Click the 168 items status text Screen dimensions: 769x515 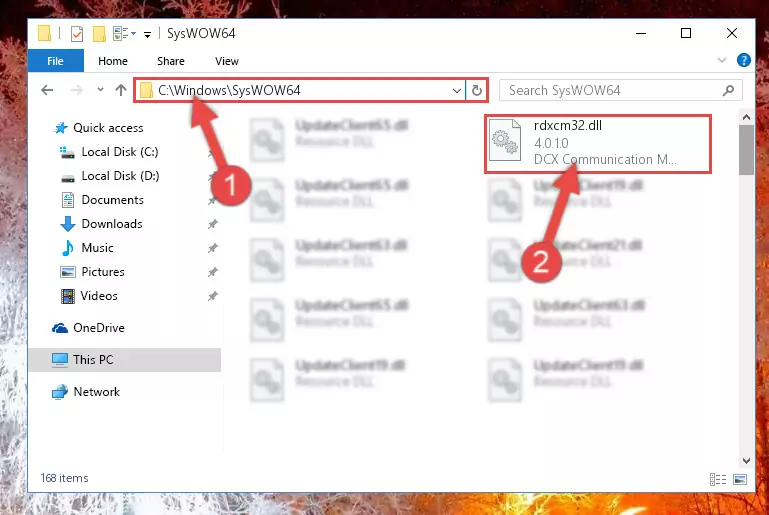pos(64,478)
